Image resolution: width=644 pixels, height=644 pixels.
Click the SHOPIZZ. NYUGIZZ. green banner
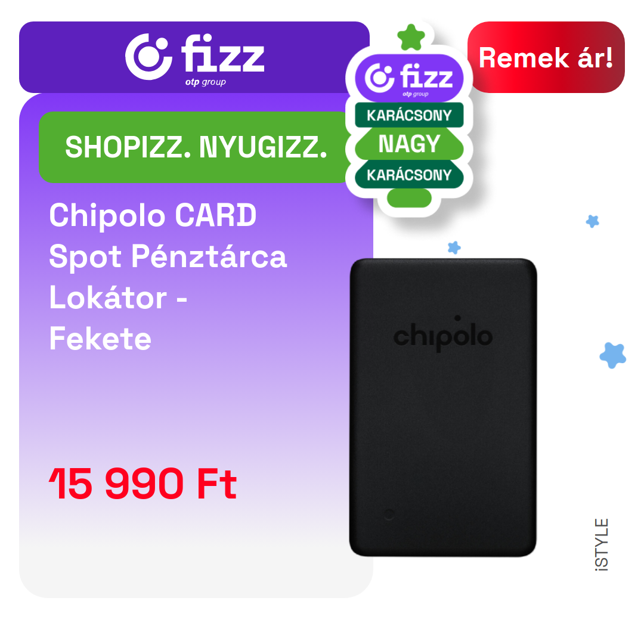tap(196, 147)
